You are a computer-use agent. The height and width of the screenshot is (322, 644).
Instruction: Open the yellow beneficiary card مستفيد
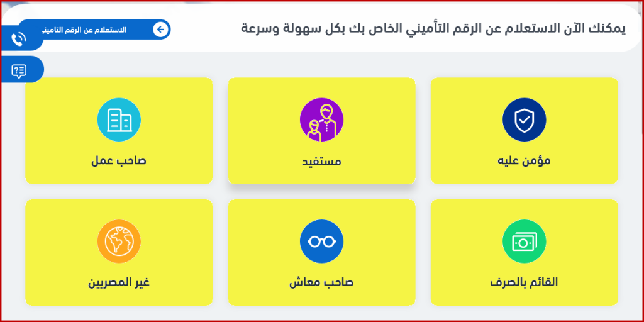[321, 131]
